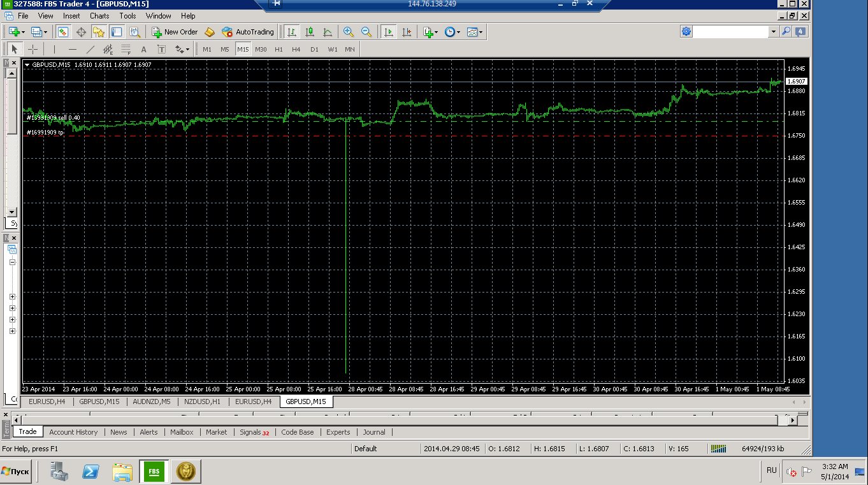Switch chart to M30 timeframe

click(x=261, y=49)
